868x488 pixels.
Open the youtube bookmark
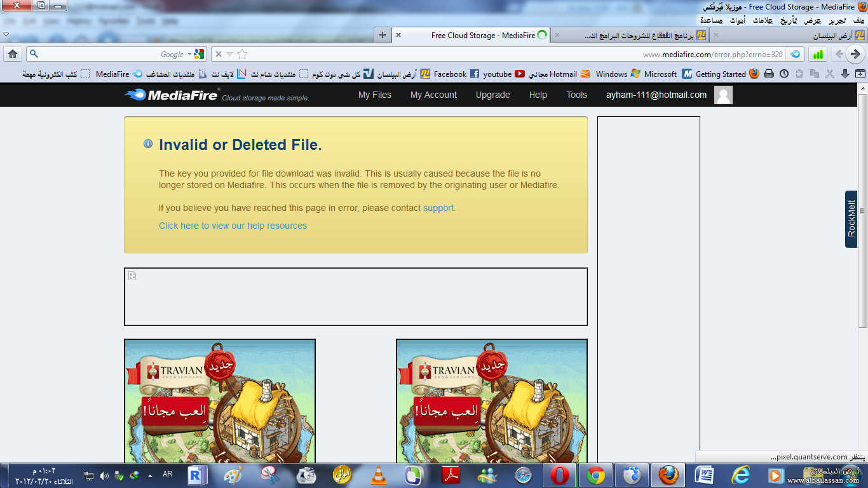[503, 74]
